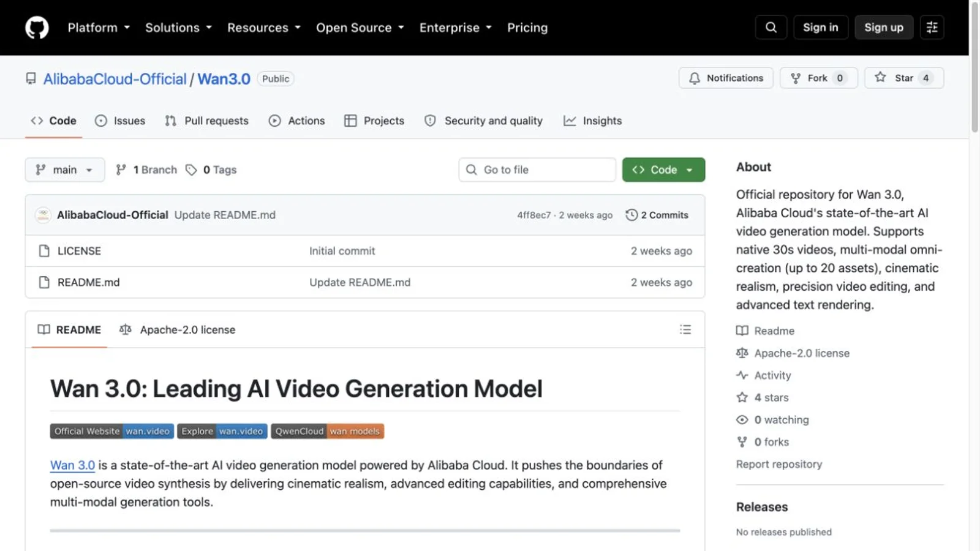Click the Sign in button
Image resolution: width=980 pixels, height=551 pixels.
820,28
